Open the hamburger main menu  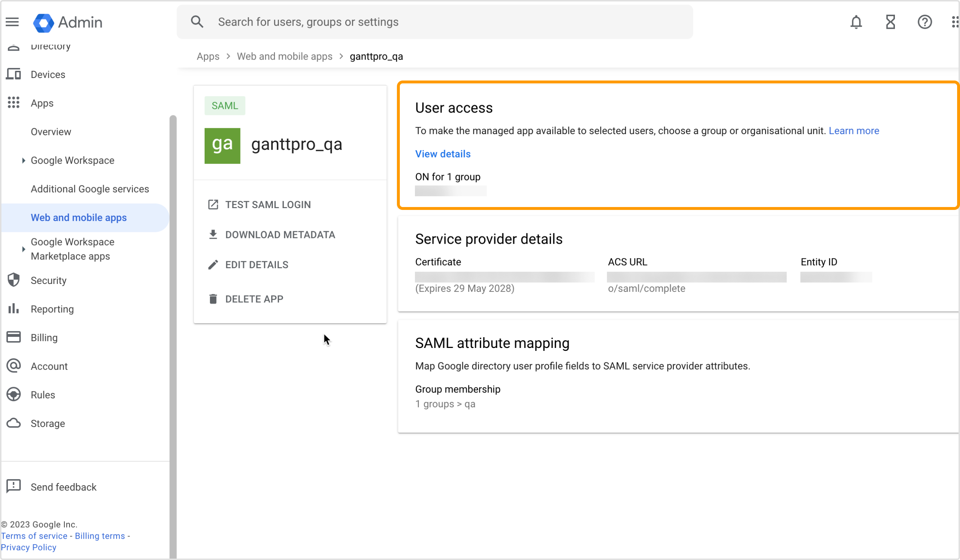coord(12,22)
